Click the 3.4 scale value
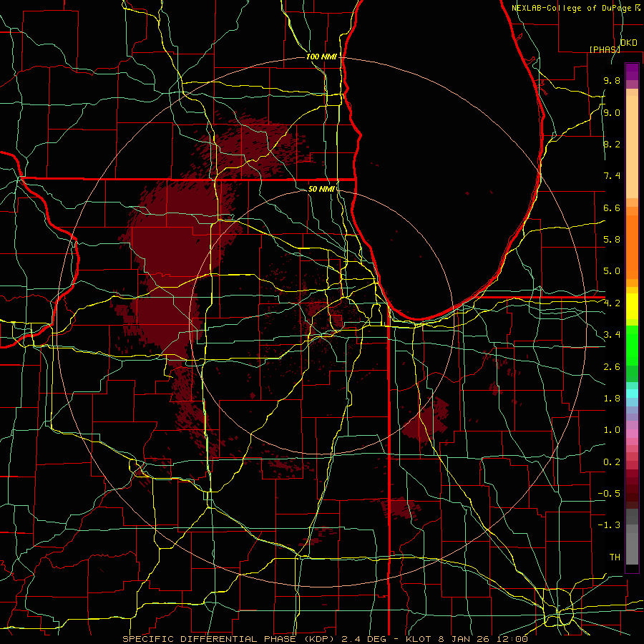Viewport: 644px width, 644px height. 612,335
